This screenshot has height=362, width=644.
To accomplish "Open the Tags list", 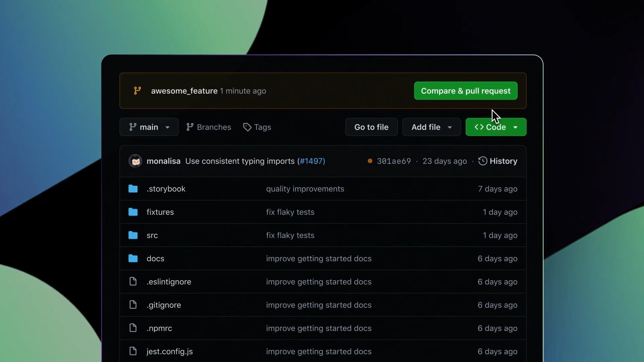I will [262, 127].
